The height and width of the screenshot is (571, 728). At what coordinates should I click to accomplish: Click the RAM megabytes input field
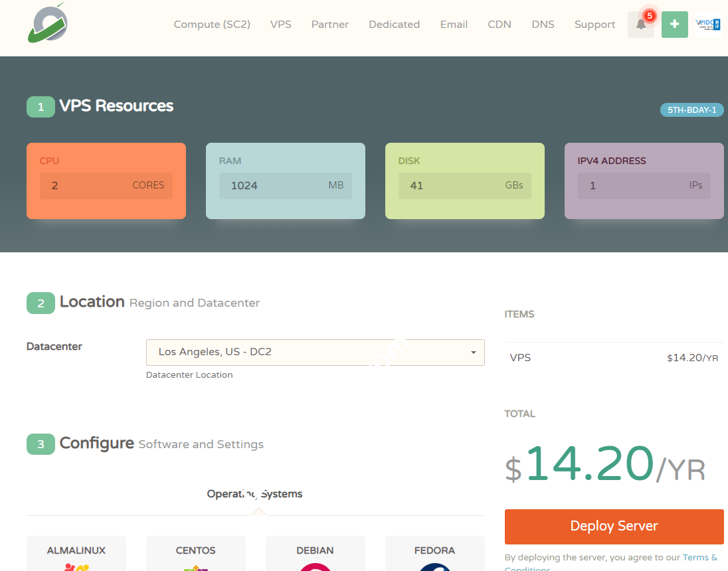(x=285, y=186)
